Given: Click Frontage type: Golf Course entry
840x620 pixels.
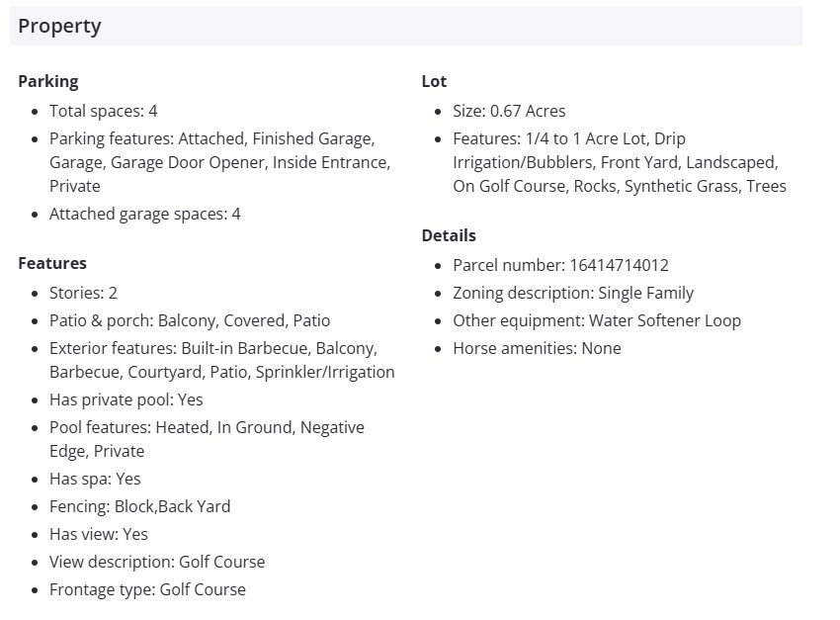Looking at the screenshot, I should coord(147,589).
